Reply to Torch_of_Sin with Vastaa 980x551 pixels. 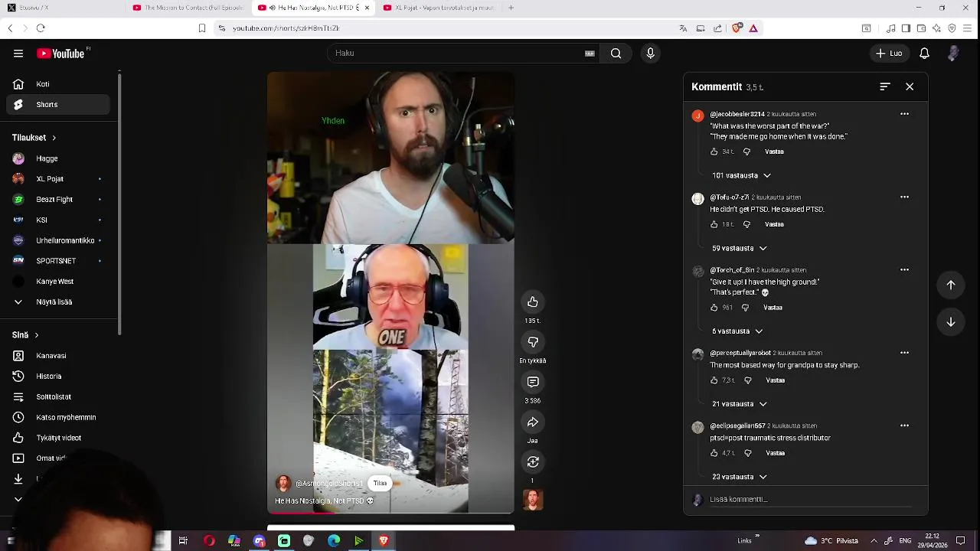pyautogui.click(x=773, y=308)
